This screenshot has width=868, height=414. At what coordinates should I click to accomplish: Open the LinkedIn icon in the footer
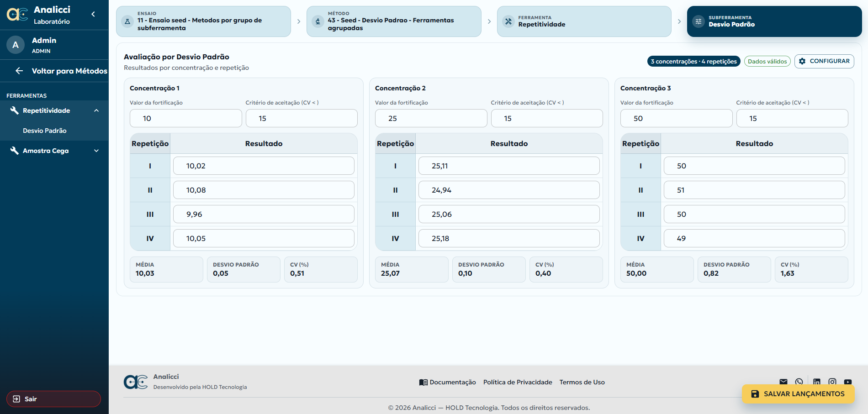pyautogui.click(x=817, y=382)
